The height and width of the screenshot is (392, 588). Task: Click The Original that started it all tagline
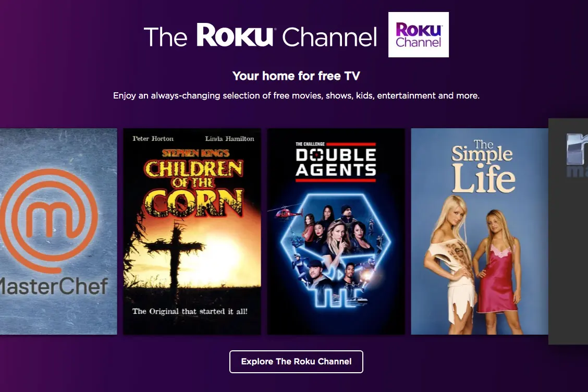190,311
